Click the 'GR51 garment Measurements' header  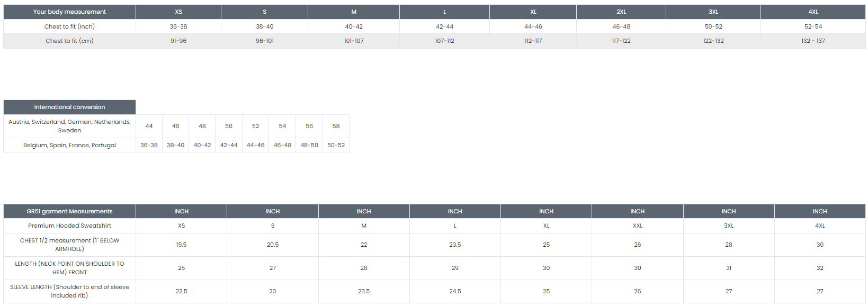click(x=69, y=211)
